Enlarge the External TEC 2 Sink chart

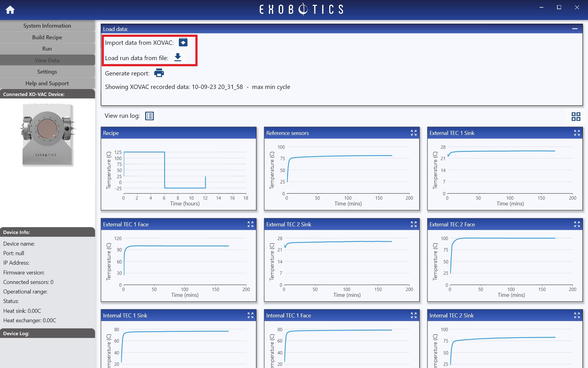[x=414, y=224]
